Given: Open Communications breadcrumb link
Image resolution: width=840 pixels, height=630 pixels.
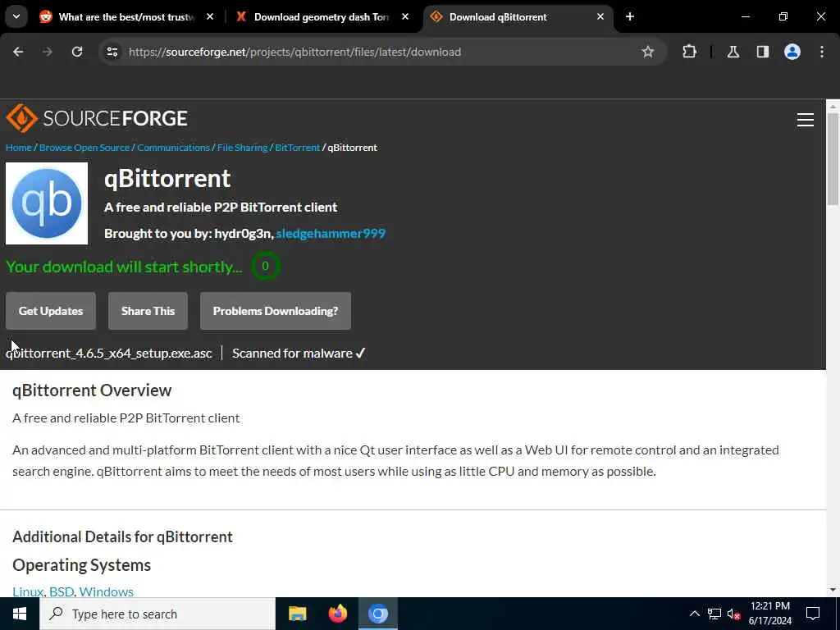Looking at the screenshot, I should point(173,148).
